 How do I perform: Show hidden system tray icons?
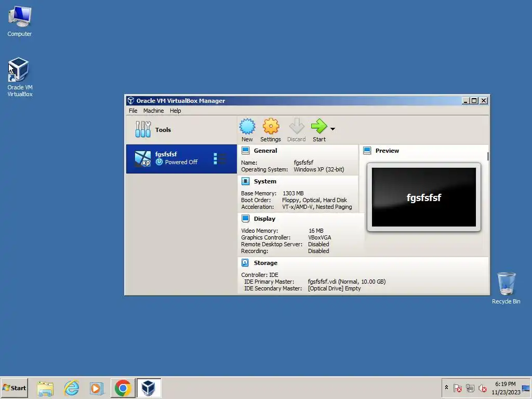446,388
